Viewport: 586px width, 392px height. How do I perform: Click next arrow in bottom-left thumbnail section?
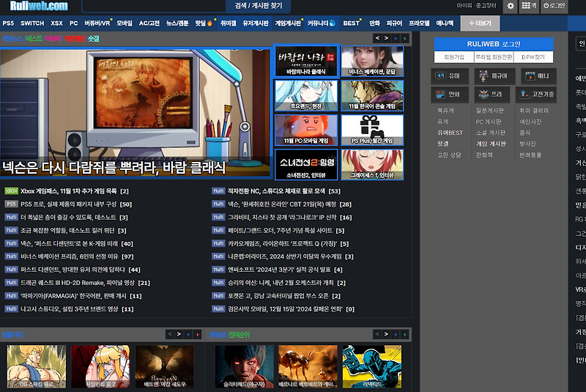click(x=179, y=334)
